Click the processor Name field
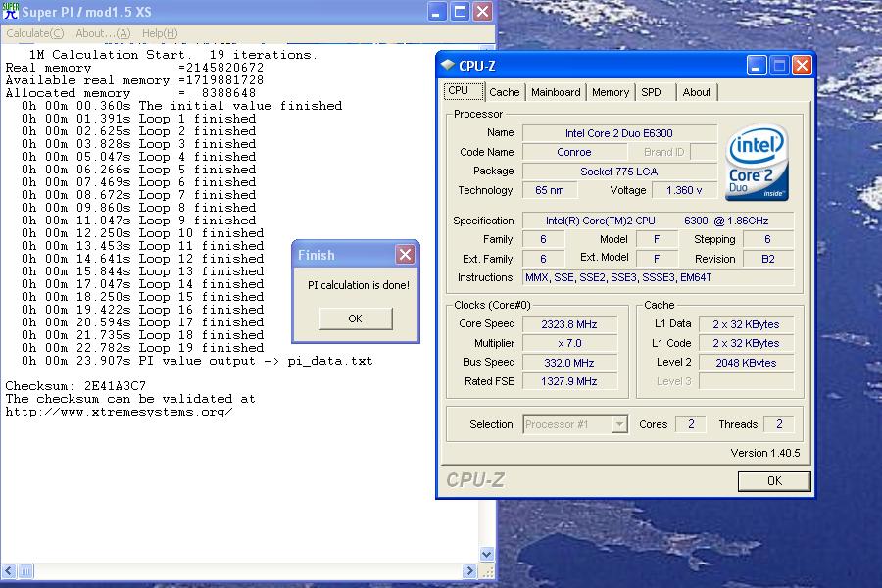This screenshot has height=588, width=882. click(619, 133)
